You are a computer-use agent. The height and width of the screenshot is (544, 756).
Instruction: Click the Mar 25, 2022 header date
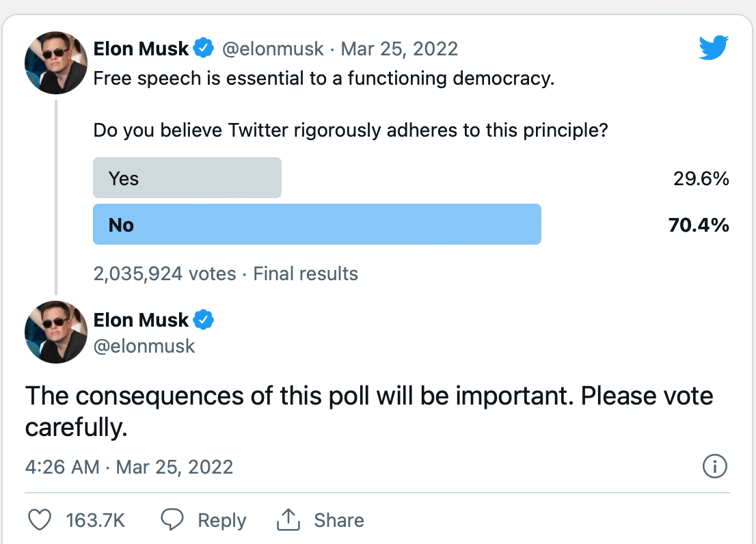pos(399,49)
